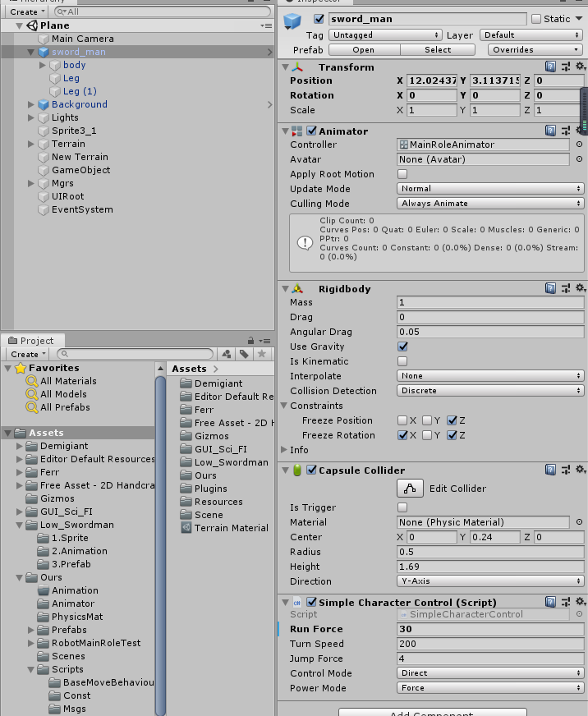Pick Avatar with the object picker circle

coord(579,159)
